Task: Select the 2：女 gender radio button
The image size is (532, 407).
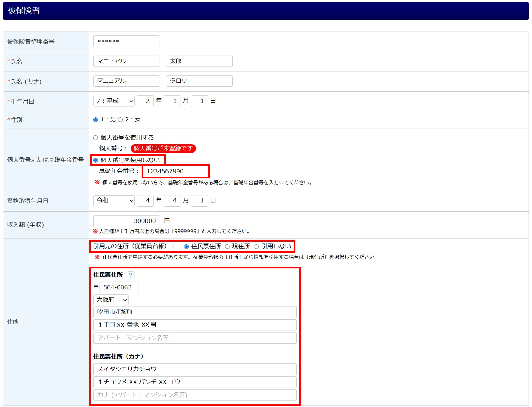Action: pos(120,120)
